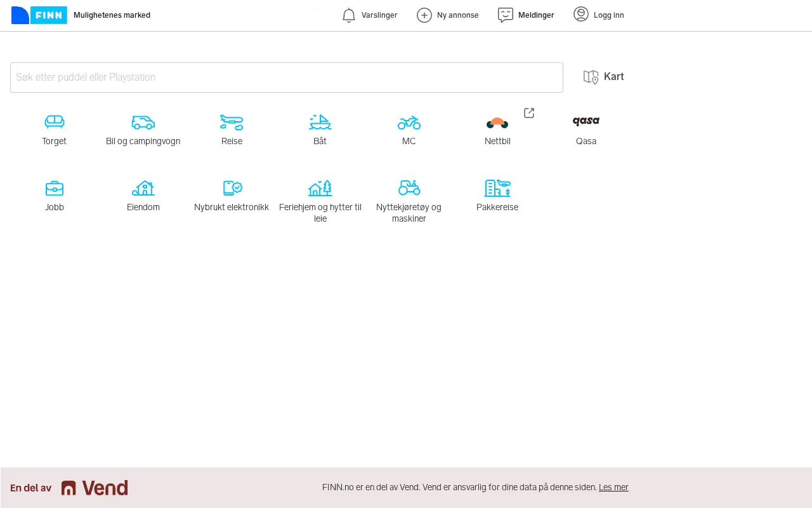Follow the 'Les mer' link in the footer
The image size is (812, 508).
click(613, 488)
